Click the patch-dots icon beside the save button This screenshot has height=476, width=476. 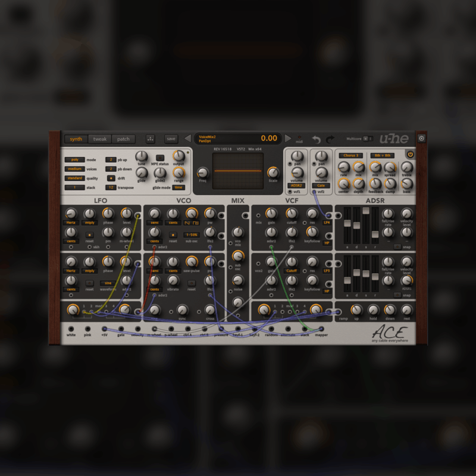pos(151,139)
